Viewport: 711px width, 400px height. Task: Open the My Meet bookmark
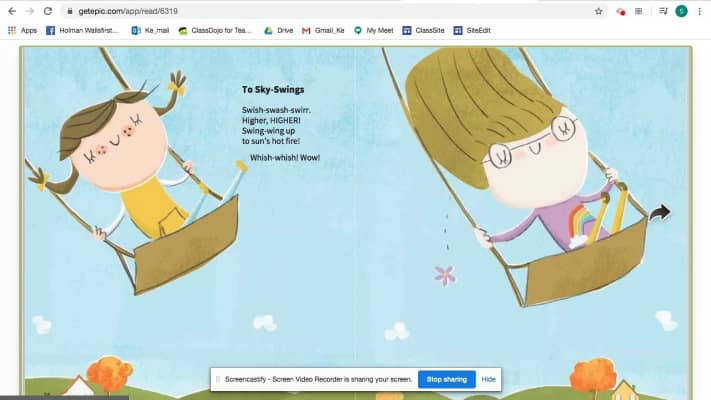(x=374, y=31)
